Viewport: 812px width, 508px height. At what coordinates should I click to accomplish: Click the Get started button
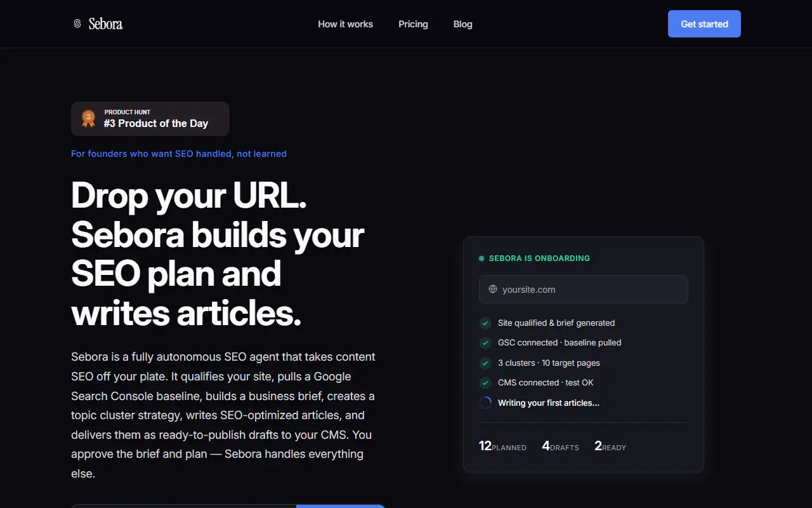coord(704,24)
